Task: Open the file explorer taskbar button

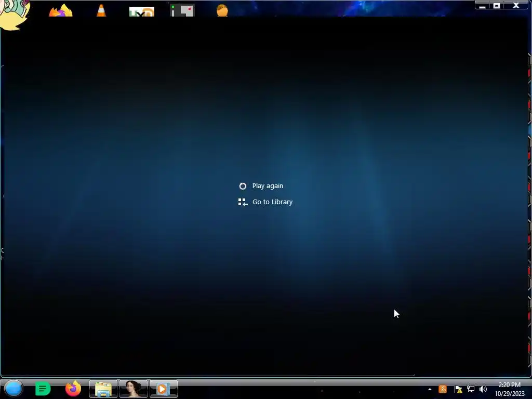Action: [103, 389]
